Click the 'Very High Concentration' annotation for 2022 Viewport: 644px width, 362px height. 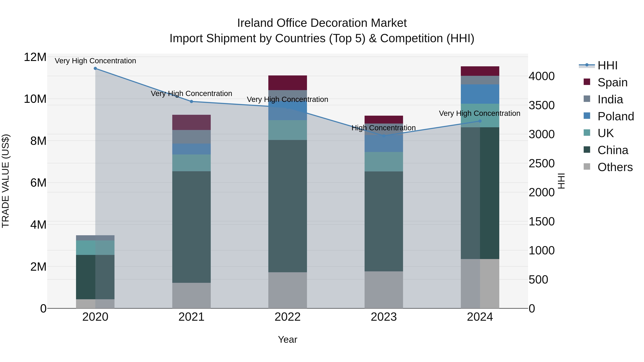click(287, 99)
